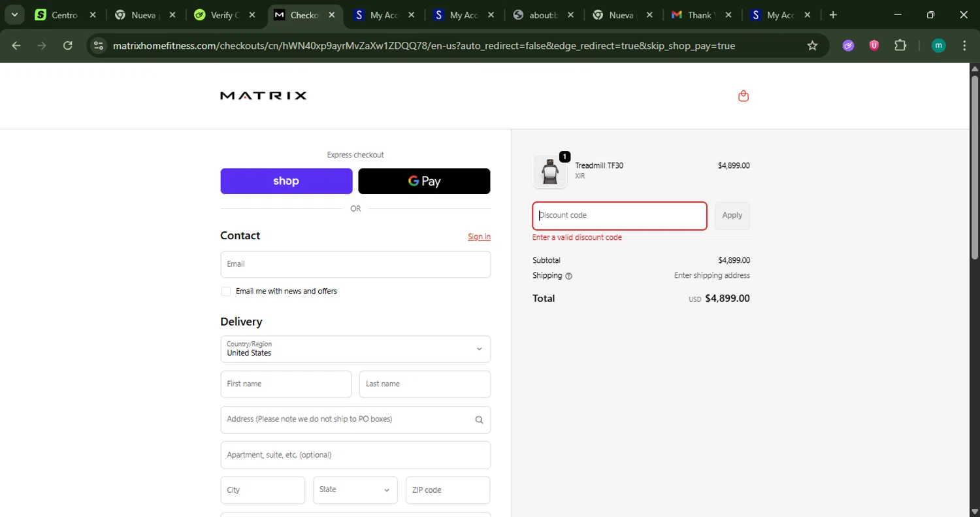980x517 pixels.
Task: Focus the First name field
Action: pyautogui.click(x=286, y=384)
